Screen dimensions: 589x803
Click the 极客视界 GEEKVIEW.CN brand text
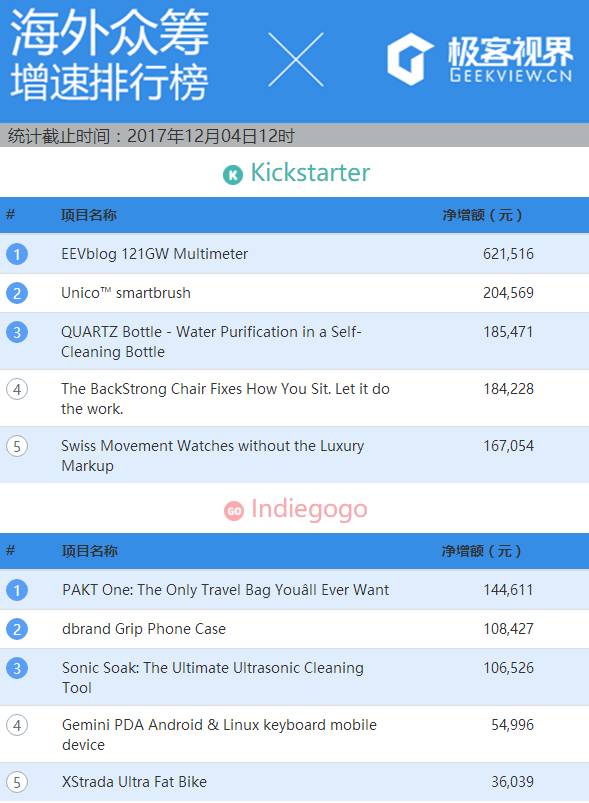click(511, 59)
